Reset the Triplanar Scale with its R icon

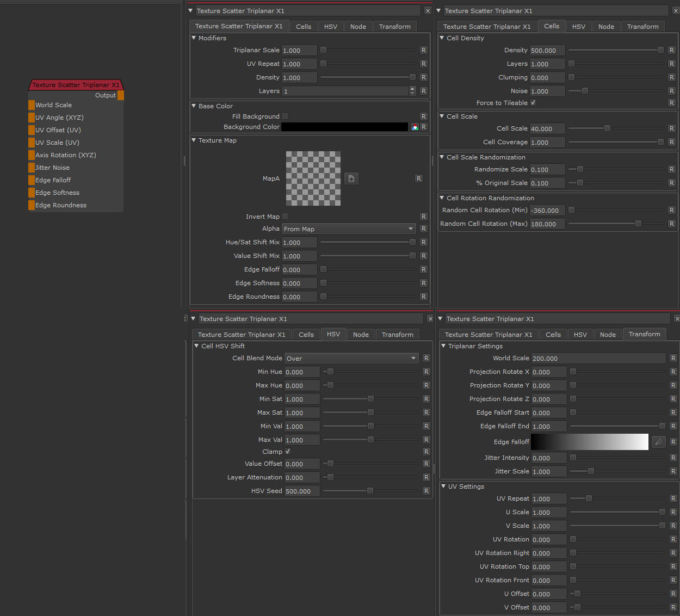(423, 50)
